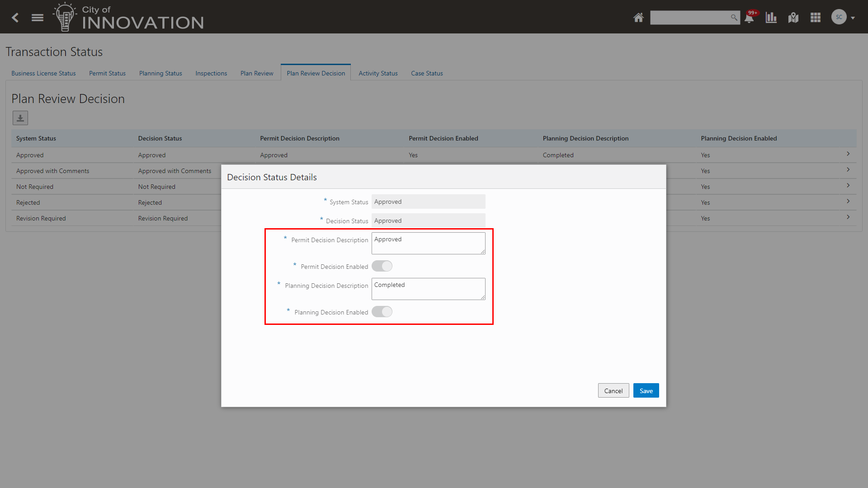Expand the Revision Required row chevron

pyautogui.click(x=848, y=217)
